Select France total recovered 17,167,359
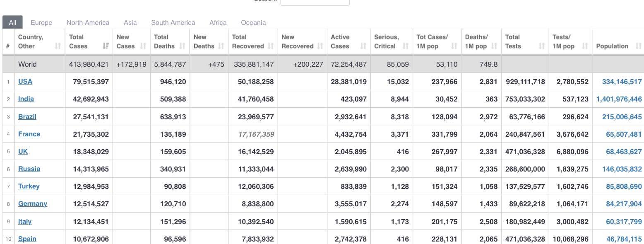644x244 pixels. (x=256, y=134)
